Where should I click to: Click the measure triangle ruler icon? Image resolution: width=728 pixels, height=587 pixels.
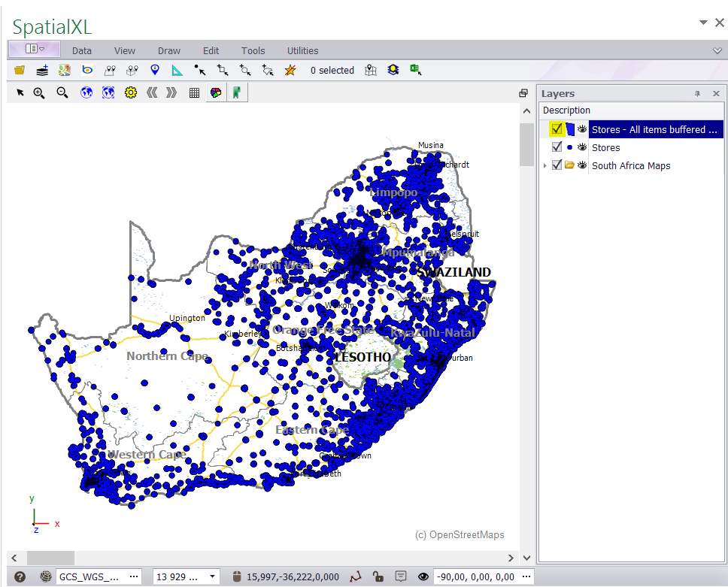pos(177,71)
